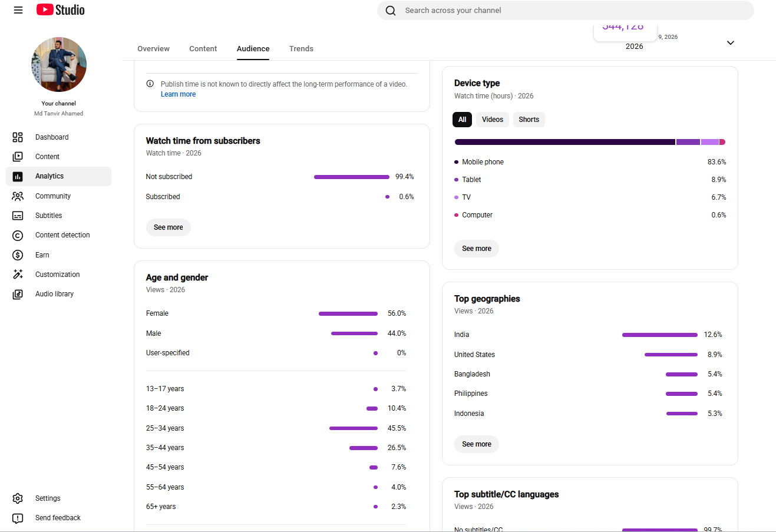Click the Indonesia geography row
This screenshot has width=776, height=532.
pyautogui.click(x=588, y=414)
